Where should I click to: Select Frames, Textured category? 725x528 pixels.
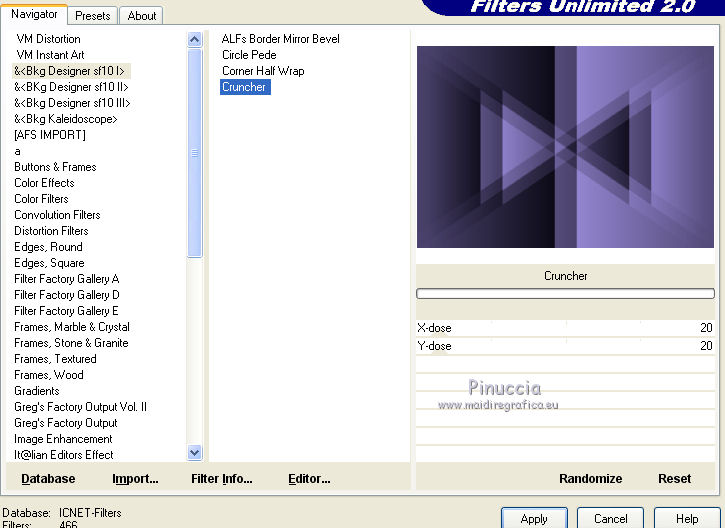[55, 359]
